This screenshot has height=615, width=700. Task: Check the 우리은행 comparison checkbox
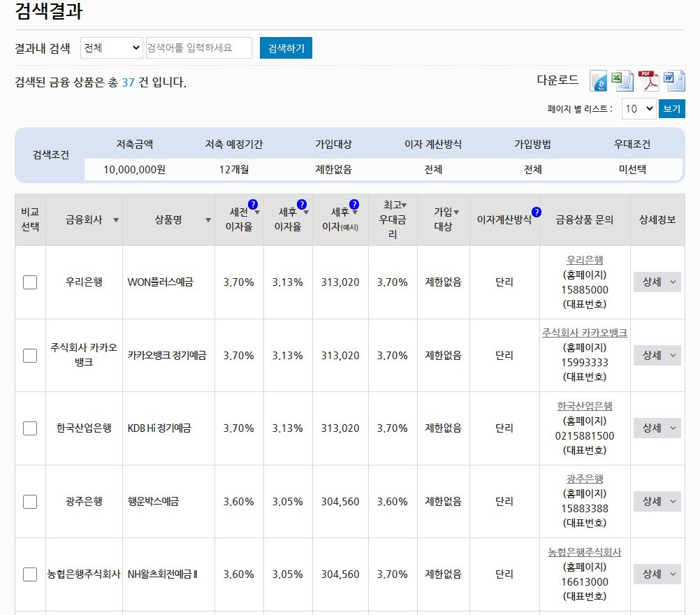point(30,282)
